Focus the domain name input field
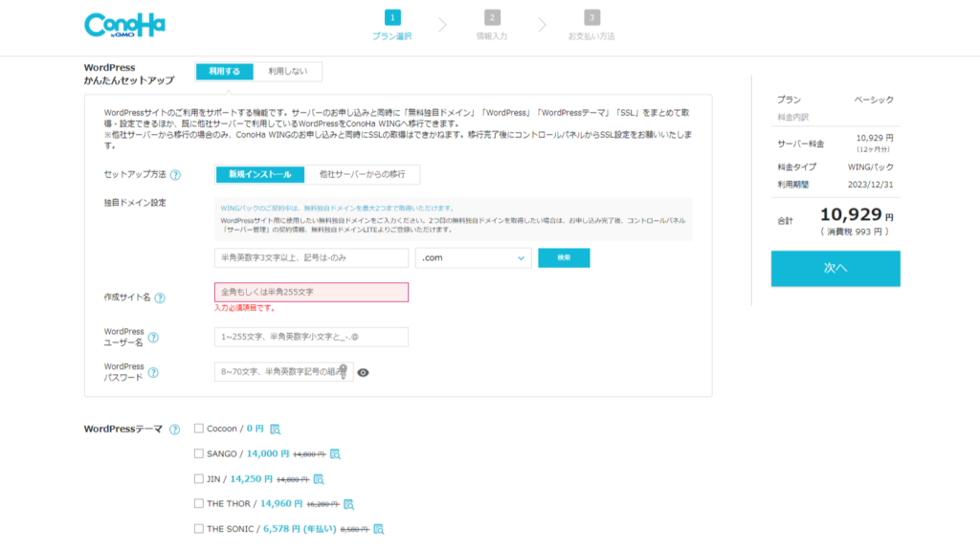This screenshot has width=980, height=551. 311,258
